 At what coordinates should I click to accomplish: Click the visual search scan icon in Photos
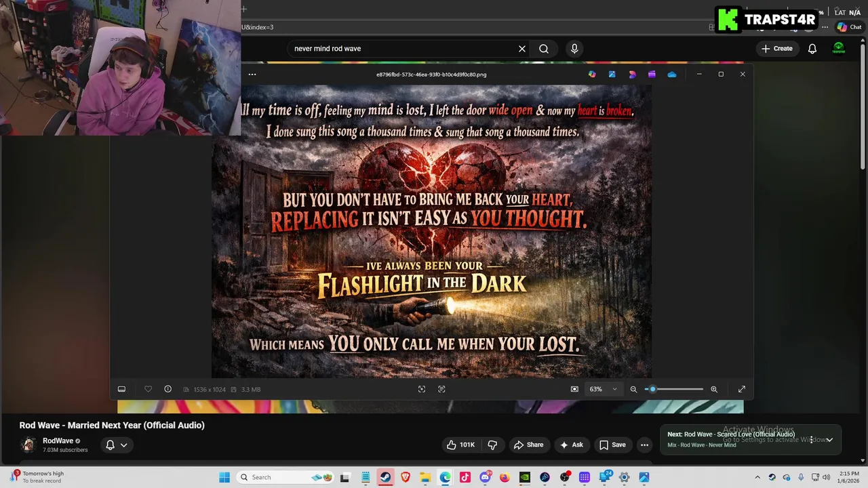422,389
